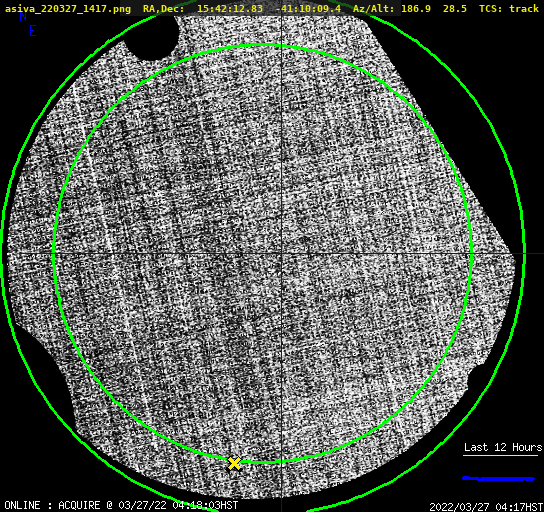Click the blue E east indicator
Viewport: 544px width, 512px height.
pos(33,31)
